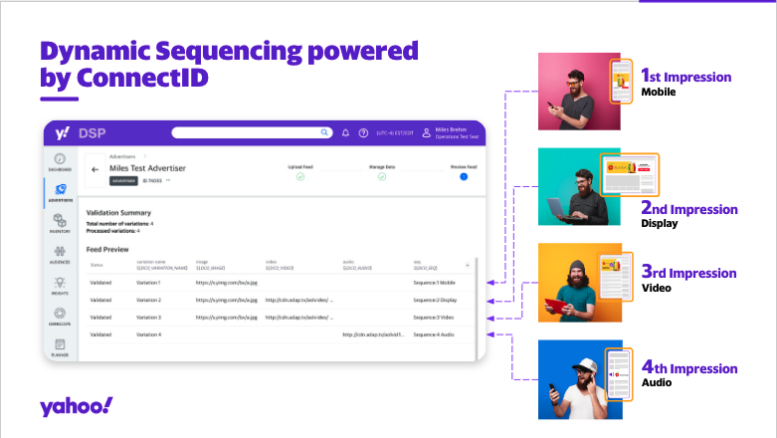Viewport: 777px width, 438px height.
Task: Add a column with the plus icon
Action: pos(467,265)
